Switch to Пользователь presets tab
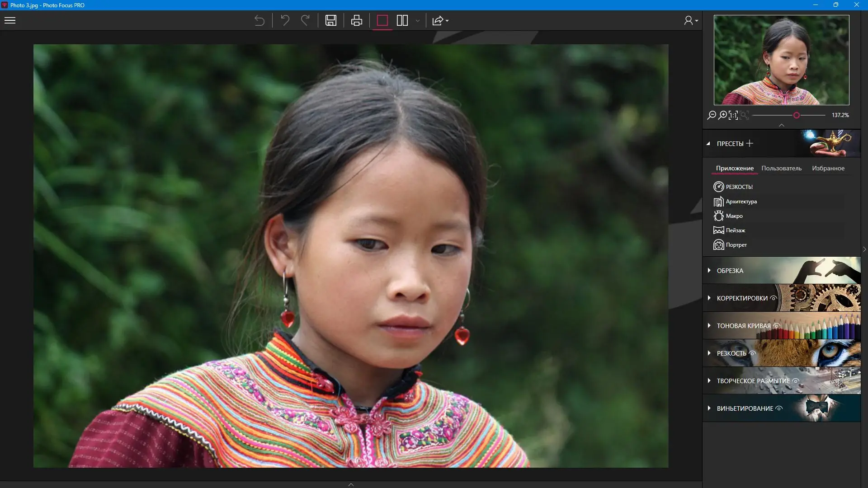Image resolution: width=868 pixels, height=488 pixels. point(781,168)
